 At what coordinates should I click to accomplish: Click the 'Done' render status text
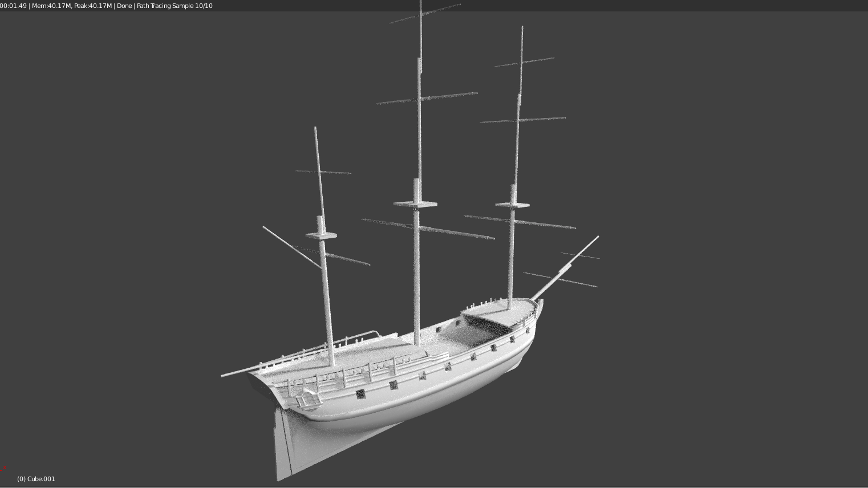[124, 6]
